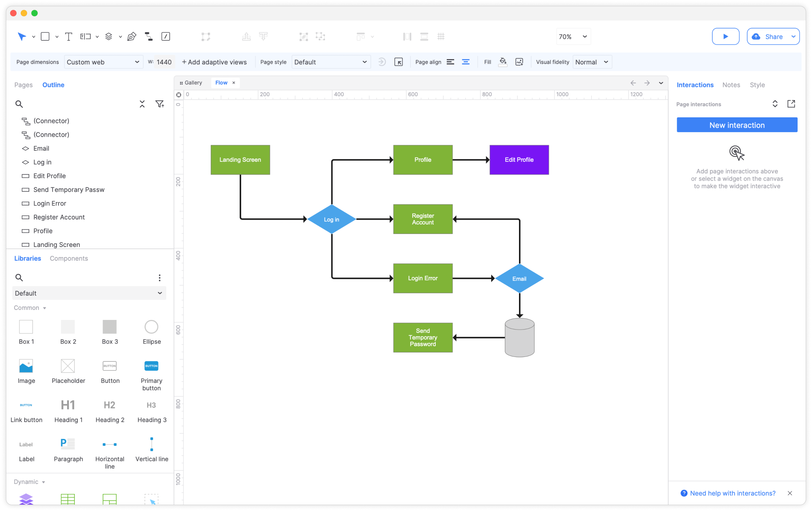Expand or collapse page interactions
Screen dimensions: 812x511
click(x=775, y=104)
